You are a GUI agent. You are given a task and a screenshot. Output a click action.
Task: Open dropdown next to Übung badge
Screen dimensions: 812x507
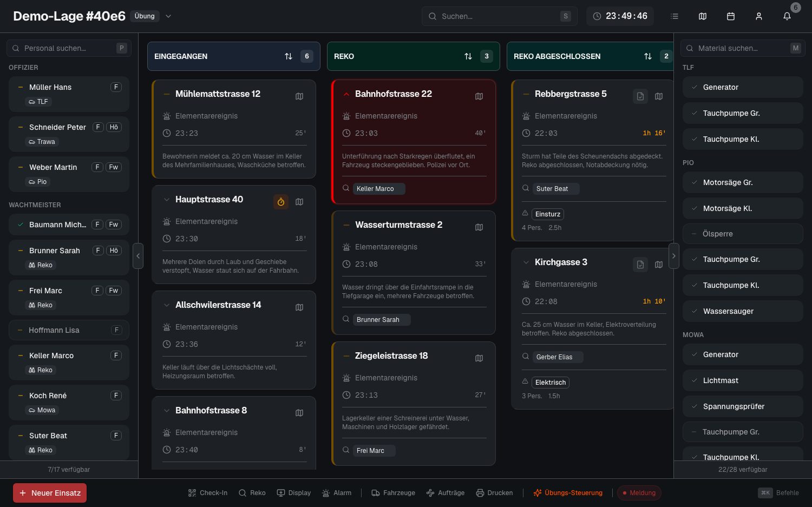tap(168, 16)
